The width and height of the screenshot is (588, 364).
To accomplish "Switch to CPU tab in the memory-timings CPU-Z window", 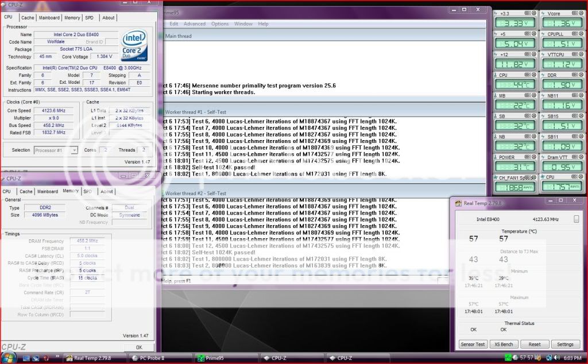I will point(7,192).
